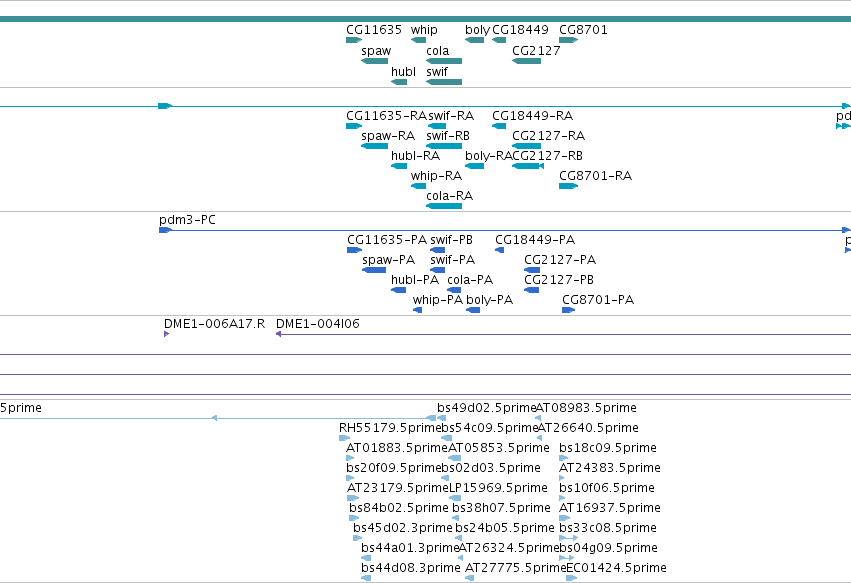Click the spaw-PA protein feature

click(374, 270)
